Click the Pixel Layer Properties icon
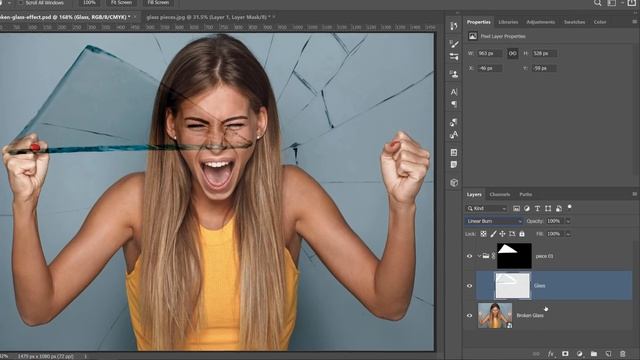The width and height of the screenshot is (640, 360). pyautogui.click(x=473, y=36)
